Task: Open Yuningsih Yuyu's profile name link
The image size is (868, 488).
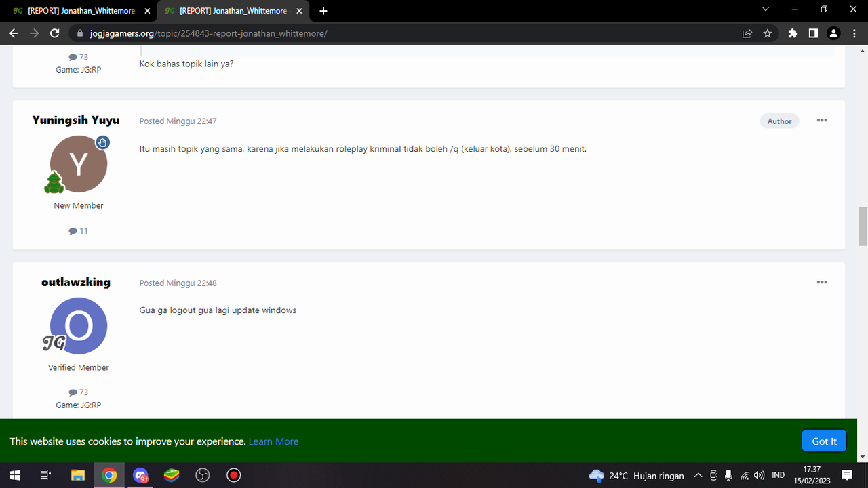Action: [x=76, y=120]
